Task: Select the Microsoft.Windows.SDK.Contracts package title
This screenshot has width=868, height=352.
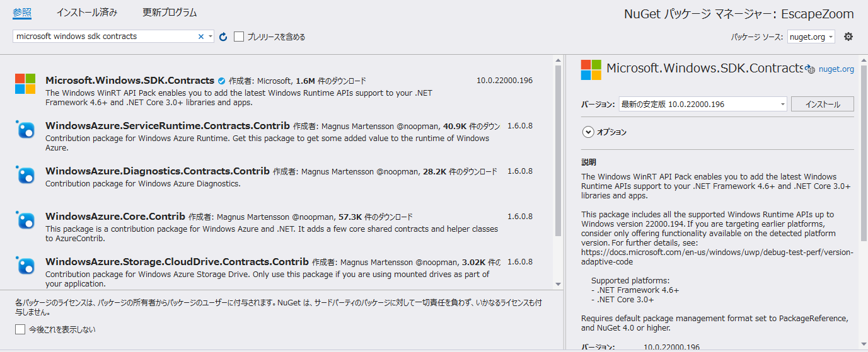Action: click(x=130, y=81)
